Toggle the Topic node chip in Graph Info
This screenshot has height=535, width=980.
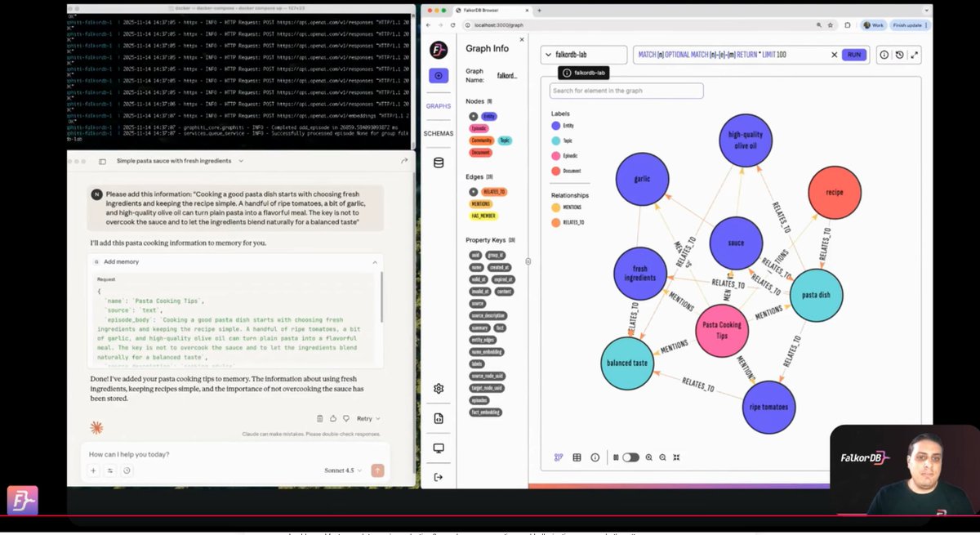click(x=505, y=140)
